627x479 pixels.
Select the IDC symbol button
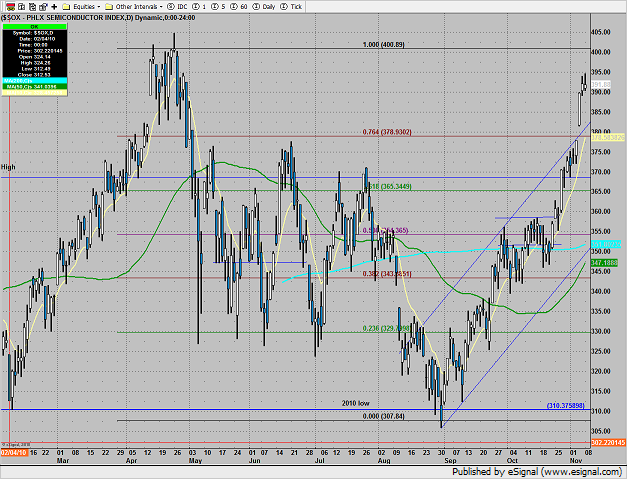[x=178, y=7]
